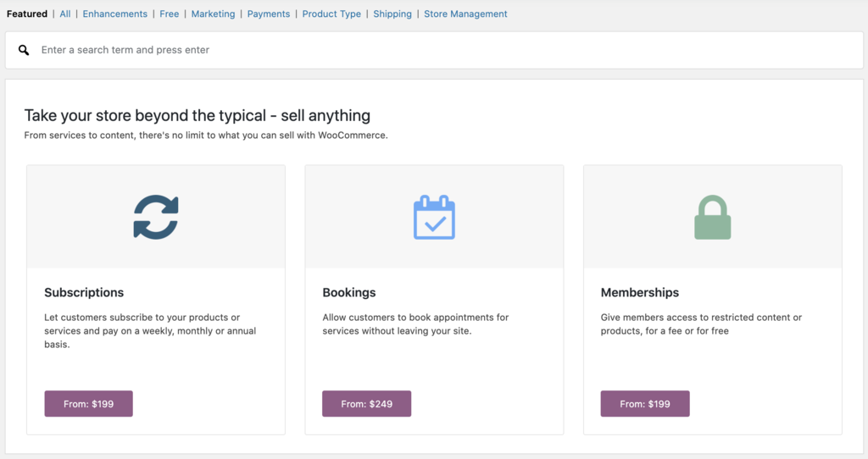Screen dimensions: 868x459
Task: Click the Subscriptions refresh arrows icon
Action: [x=156, y=218]
